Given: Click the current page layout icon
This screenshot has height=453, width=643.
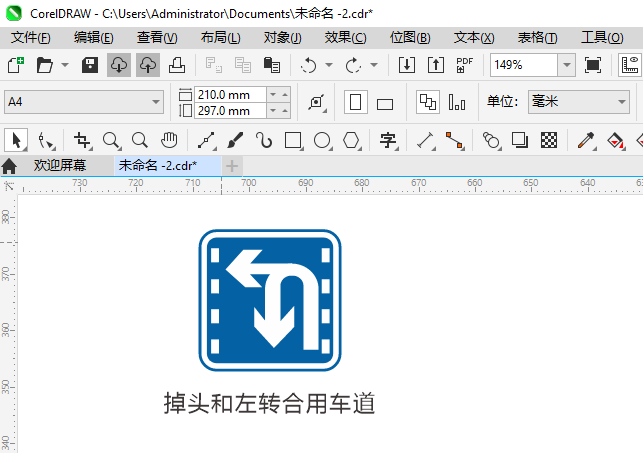Looking at the screenshot, I should pyautogui.click(x=457, y=102).
